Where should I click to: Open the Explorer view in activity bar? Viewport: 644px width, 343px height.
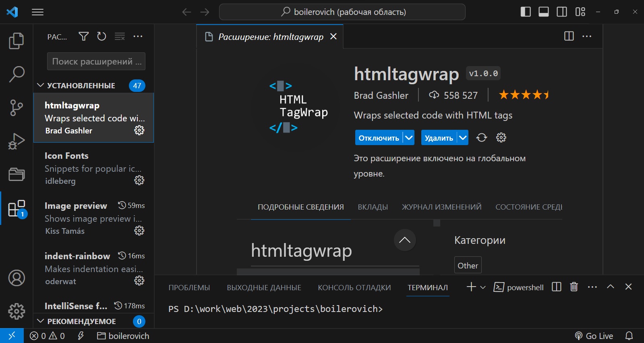pyautogui.click(x=17, y=41)
